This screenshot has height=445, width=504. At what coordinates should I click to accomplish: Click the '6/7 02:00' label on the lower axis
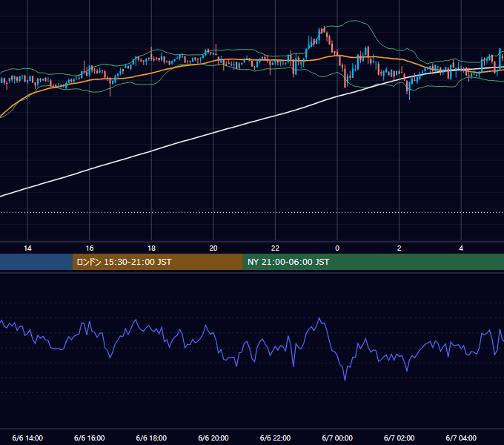399,438
